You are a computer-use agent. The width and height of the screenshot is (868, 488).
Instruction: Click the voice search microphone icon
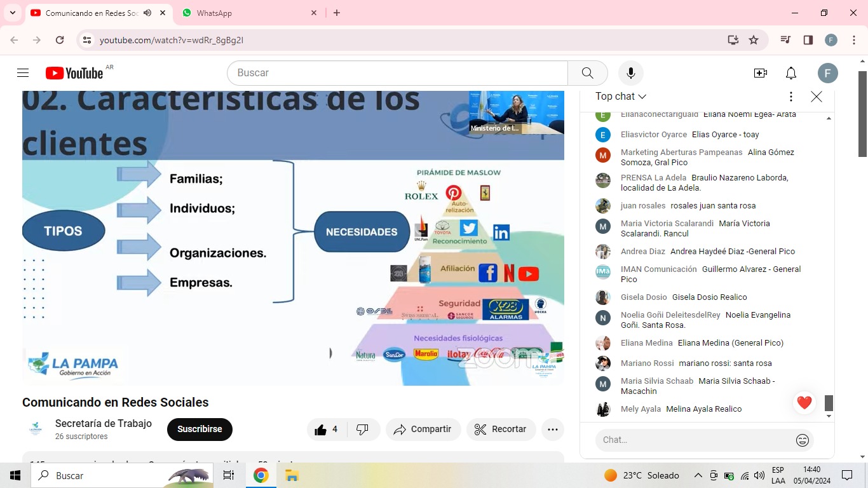[x=630, y=73]
